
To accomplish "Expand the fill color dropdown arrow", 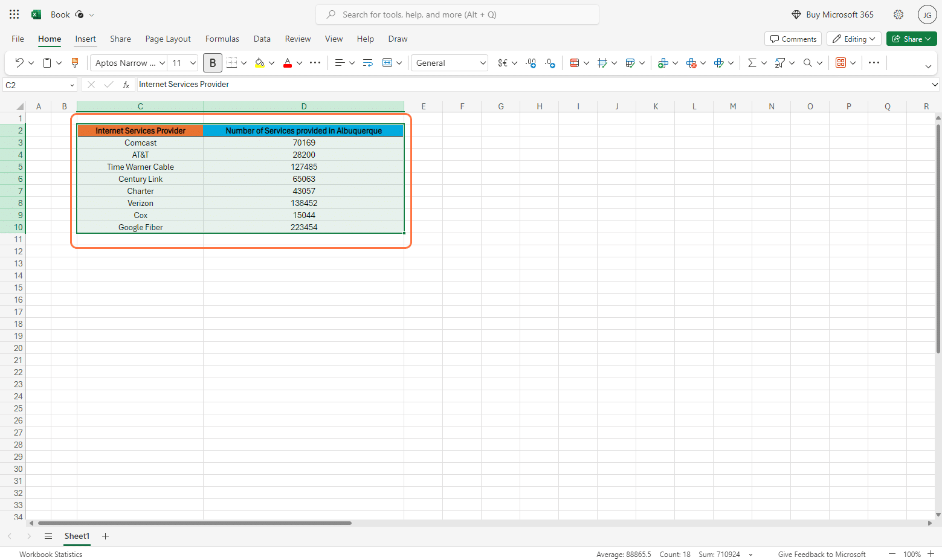I will click(x=272, y=63).
